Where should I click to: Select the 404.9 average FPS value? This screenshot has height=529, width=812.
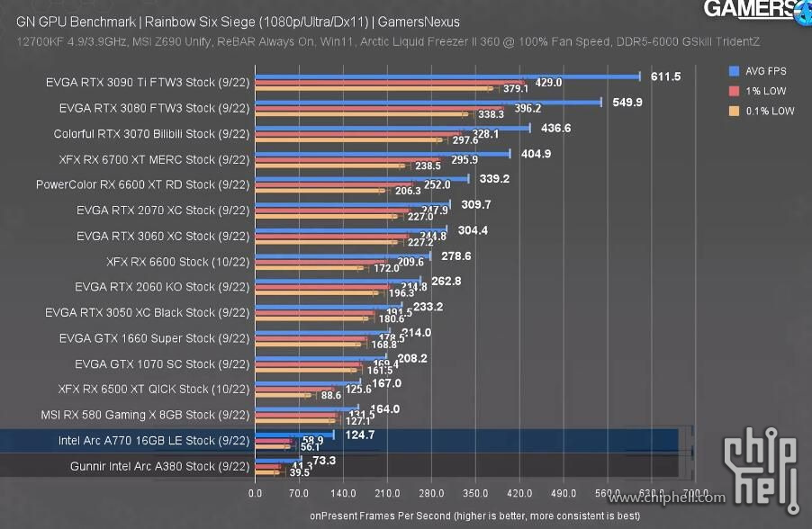click(536, 154)
